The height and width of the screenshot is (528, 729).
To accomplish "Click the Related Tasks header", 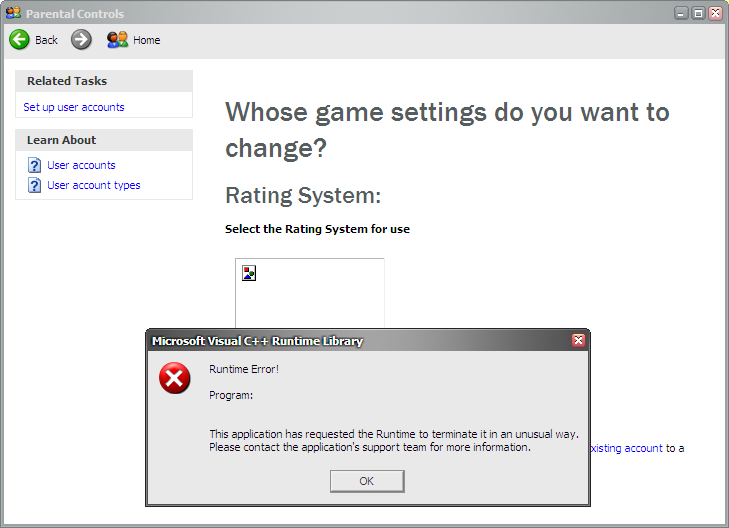I will point(104,81).
